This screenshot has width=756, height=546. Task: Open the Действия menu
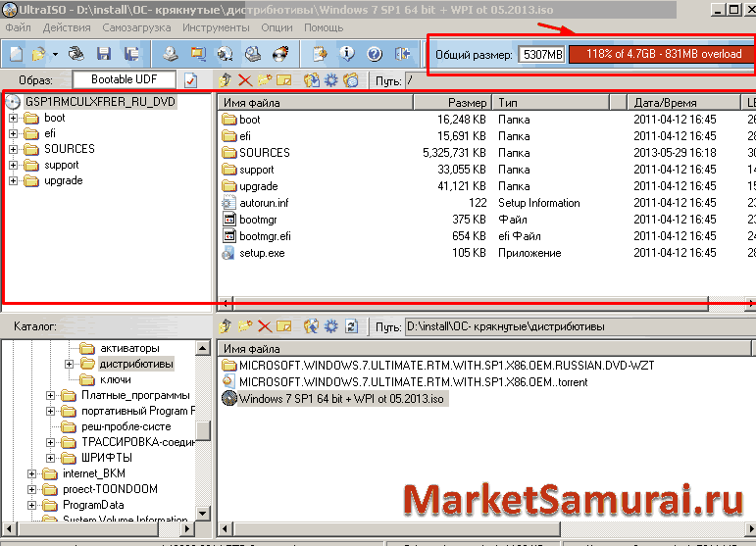click(67, 27)
